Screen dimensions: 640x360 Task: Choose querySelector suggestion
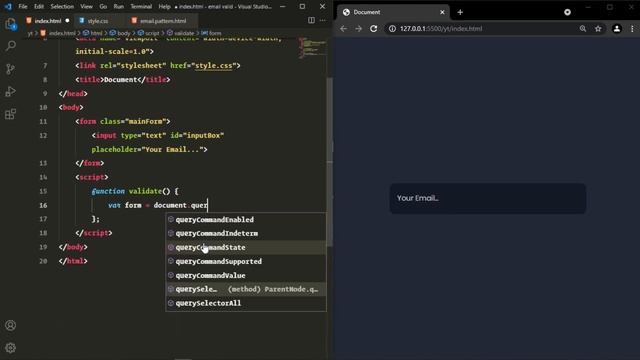click(x=246, y=289)
